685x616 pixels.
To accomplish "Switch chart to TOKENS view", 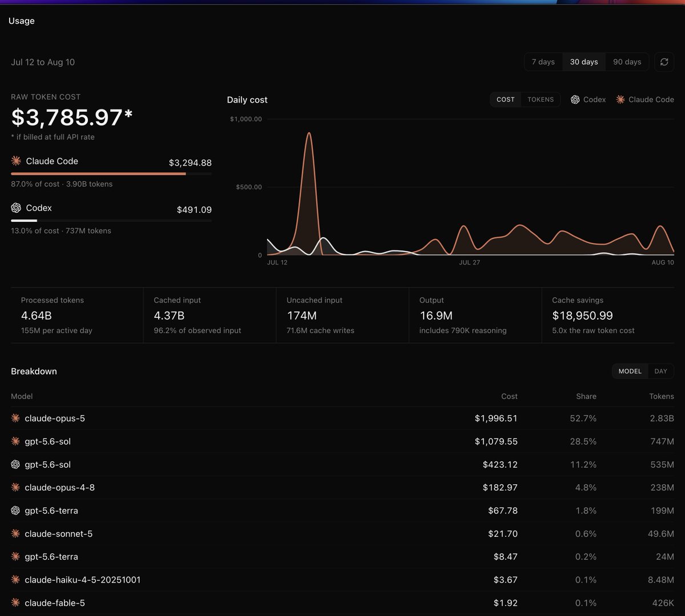I will [x=541, y=99].
